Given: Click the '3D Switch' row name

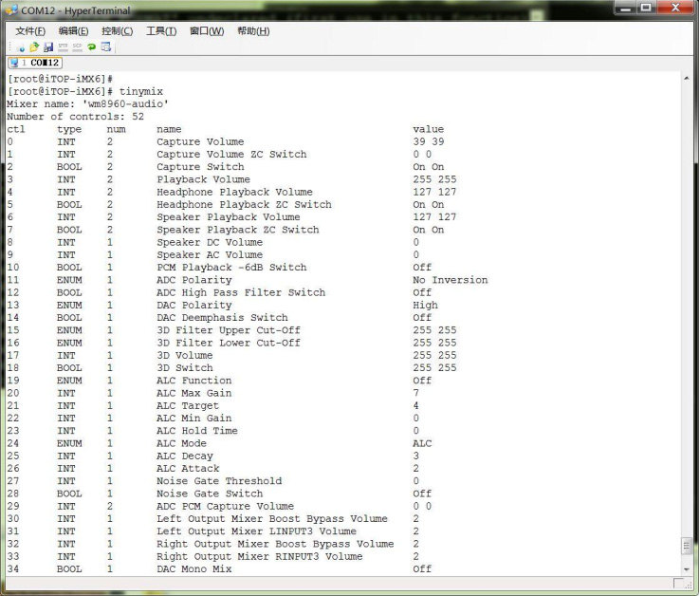Looking at the screenshot, I should [184, 367].
